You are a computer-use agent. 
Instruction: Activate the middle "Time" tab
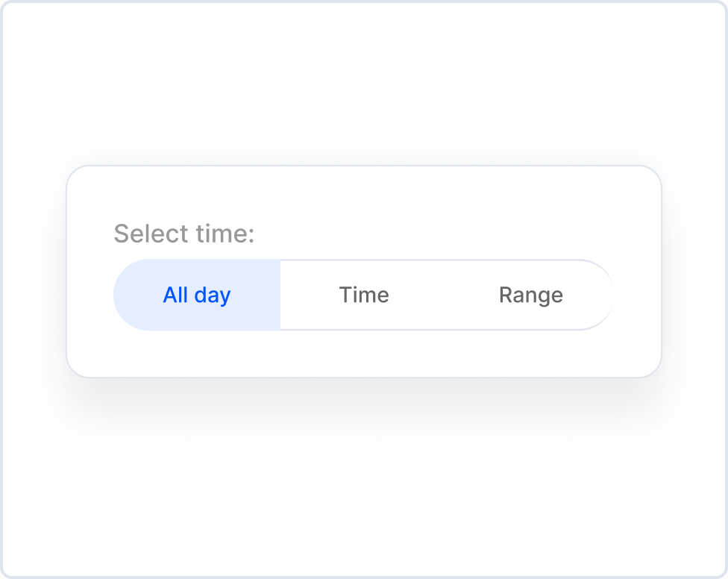[364, 295]
